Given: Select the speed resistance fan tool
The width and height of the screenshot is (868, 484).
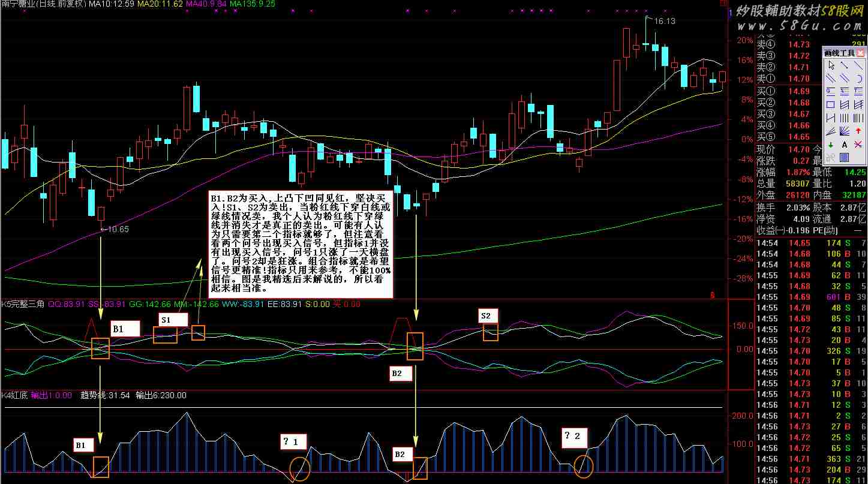Looking at the screenshot, I should [845, 131].
